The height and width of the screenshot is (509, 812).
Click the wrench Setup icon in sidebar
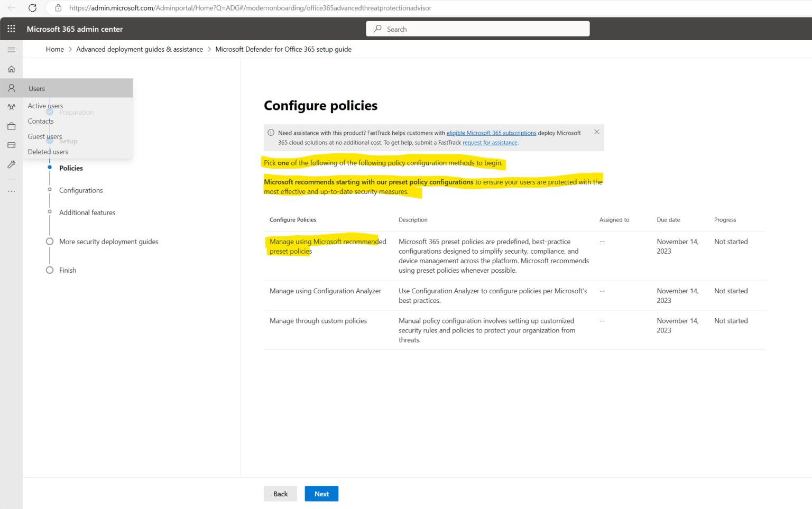(x=11, y=164)
